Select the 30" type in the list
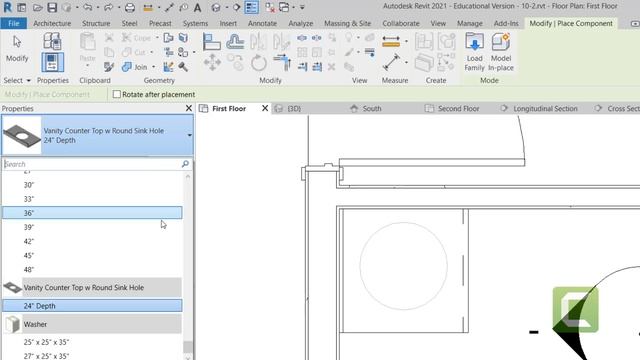Viewport: 640px width, 360px height. (92, 185)
